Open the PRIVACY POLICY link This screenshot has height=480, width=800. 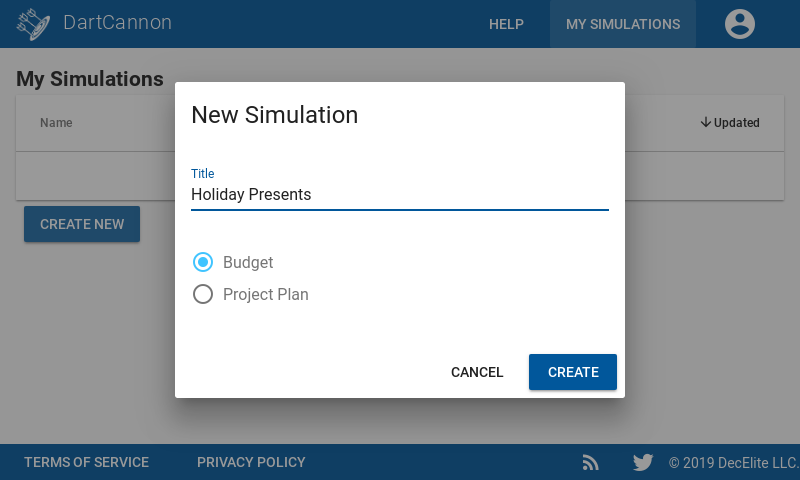pyautogui.click(x=251, y=462)
